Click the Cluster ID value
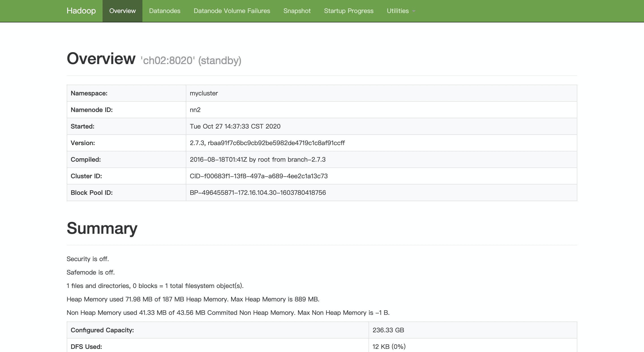The width and height of the screenshot is (644, 352). click(258, 176)
